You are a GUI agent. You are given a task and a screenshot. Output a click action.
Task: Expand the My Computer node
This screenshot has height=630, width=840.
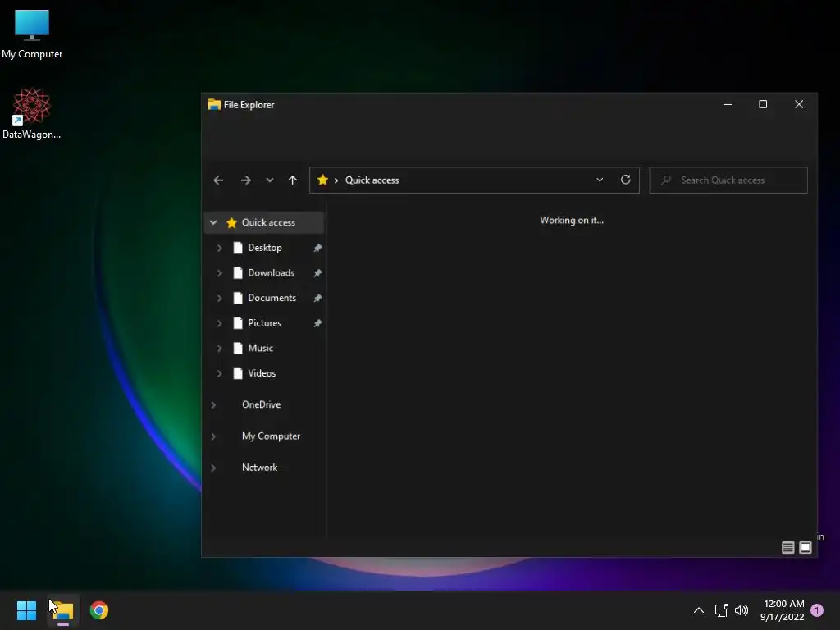pos(213,436)
